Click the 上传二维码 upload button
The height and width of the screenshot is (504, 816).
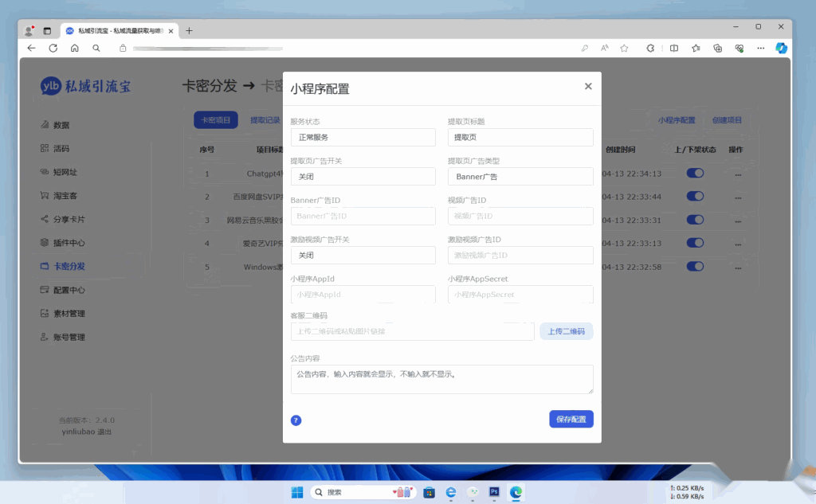pyautogui.click(x=566, y=330)
